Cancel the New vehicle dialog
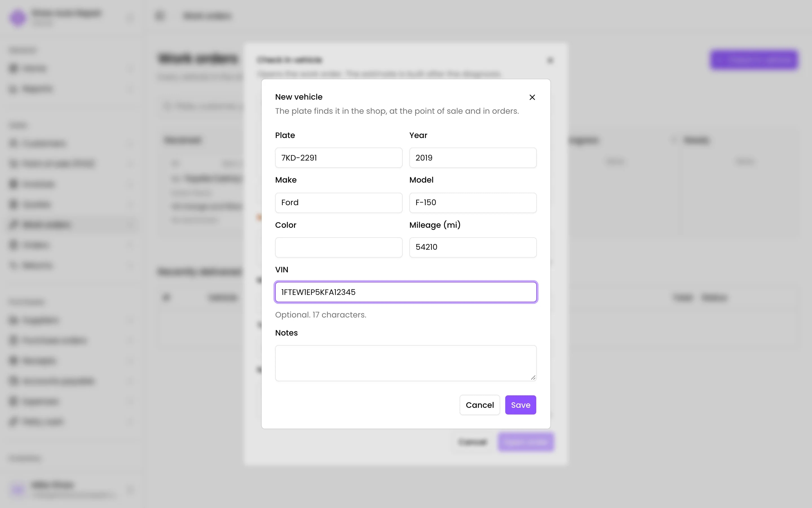This screenshot has width=812, height=508. [x=480, y=405]
